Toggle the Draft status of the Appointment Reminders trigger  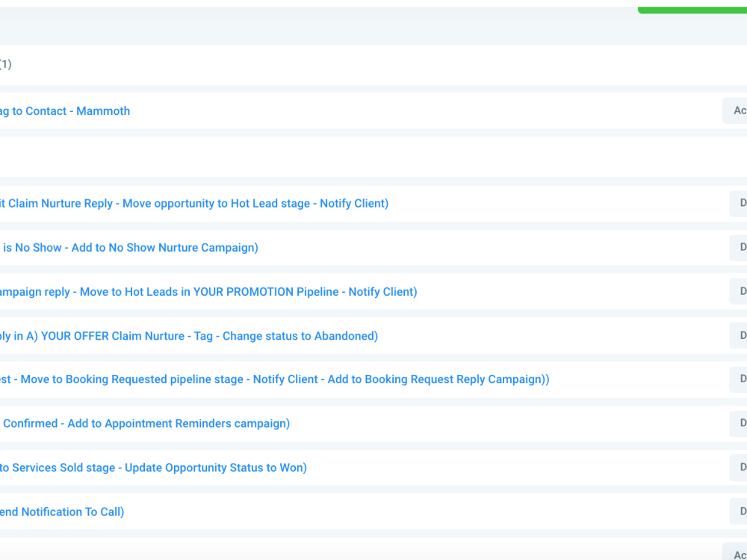[740, 423]
